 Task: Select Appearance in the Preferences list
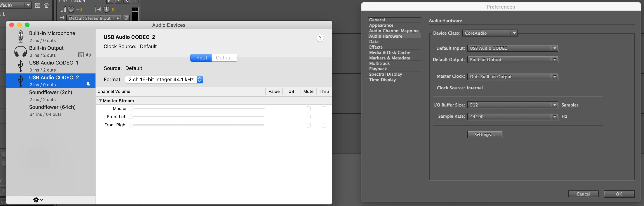click(x=394, y=25)
